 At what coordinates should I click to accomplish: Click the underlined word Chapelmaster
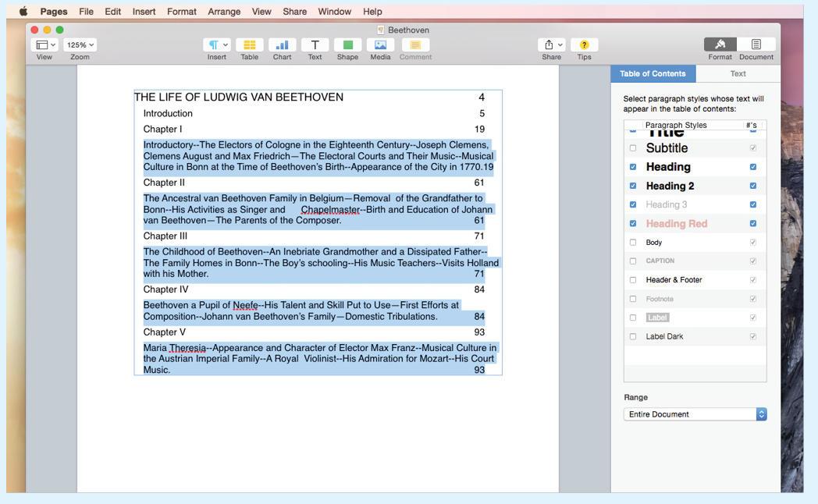click(x=330, y=210)
